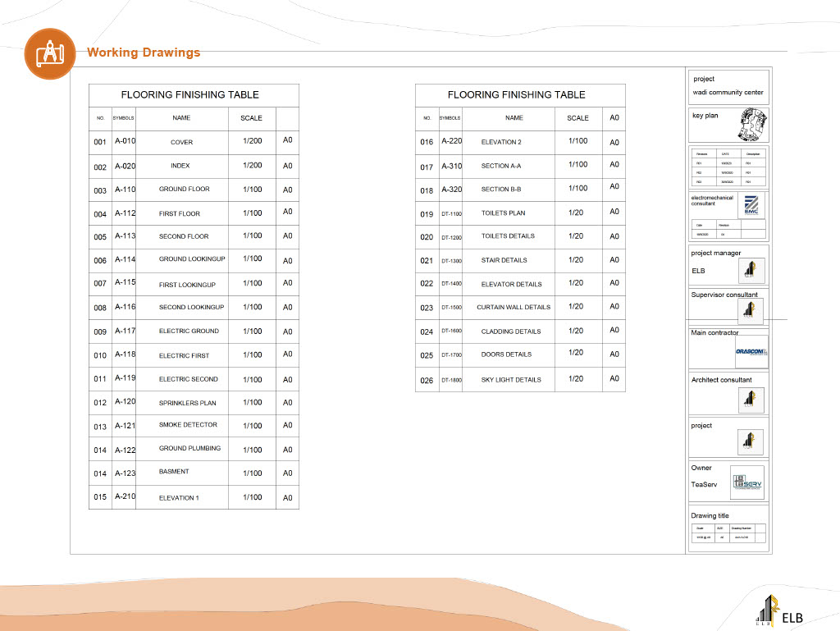Click the Orascom main contractor logo

point(751,352)
